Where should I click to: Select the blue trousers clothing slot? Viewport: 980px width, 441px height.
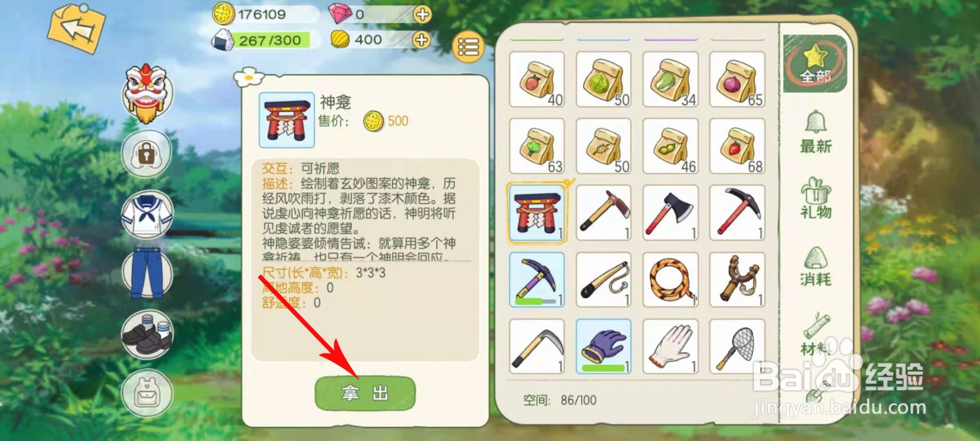click(147, 273)
